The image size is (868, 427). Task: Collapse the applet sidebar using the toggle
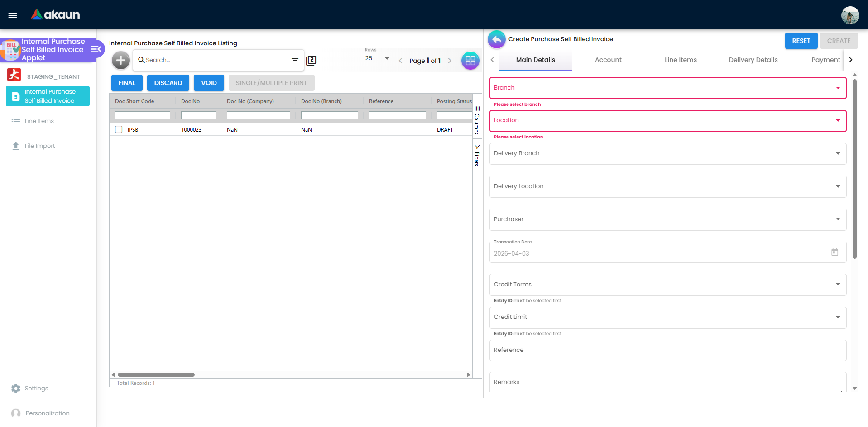click(96, 50)
